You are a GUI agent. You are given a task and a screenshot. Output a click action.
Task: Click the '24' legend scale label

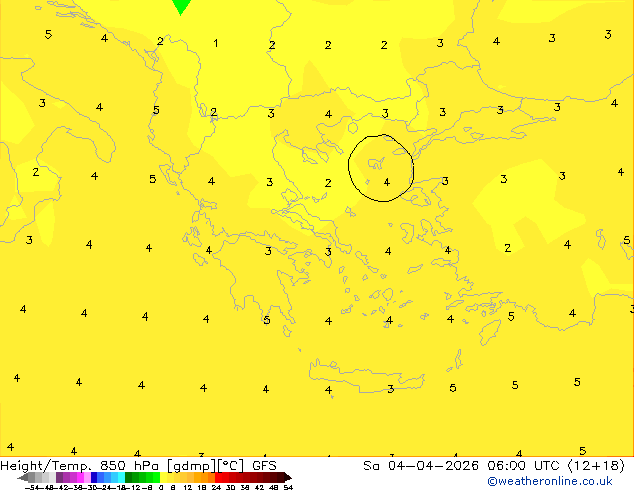click(x=216, y=487)
